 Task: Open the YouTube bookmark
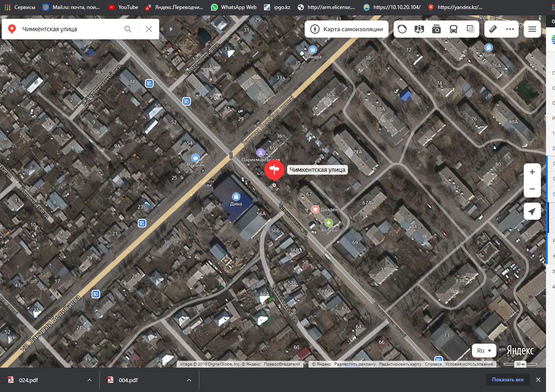(x=123, y=7)
